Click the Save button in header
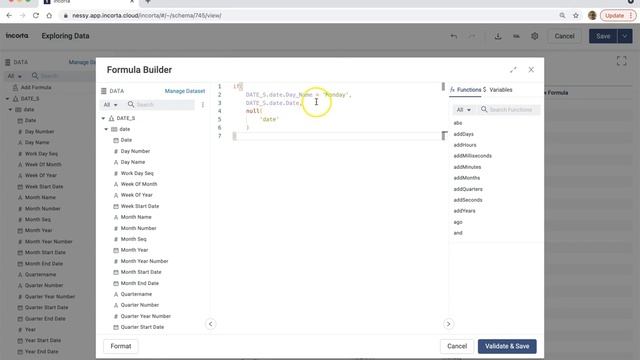Screen dimensions: 640x360 click(x=603, y=36)
